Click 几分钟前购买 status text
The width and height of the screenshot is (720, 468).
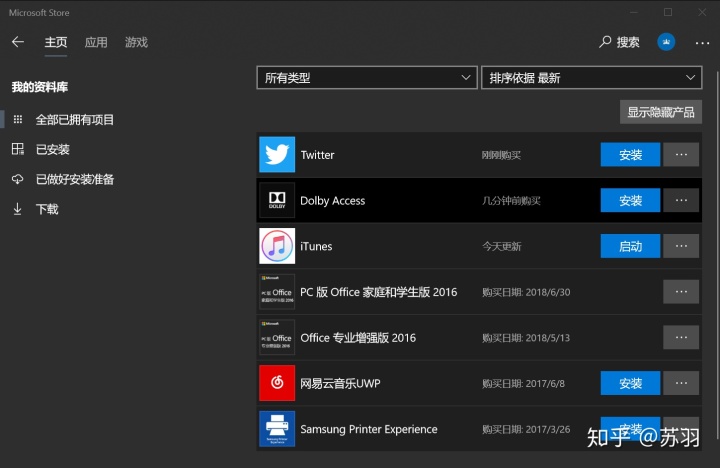click(x=511, y=201)
